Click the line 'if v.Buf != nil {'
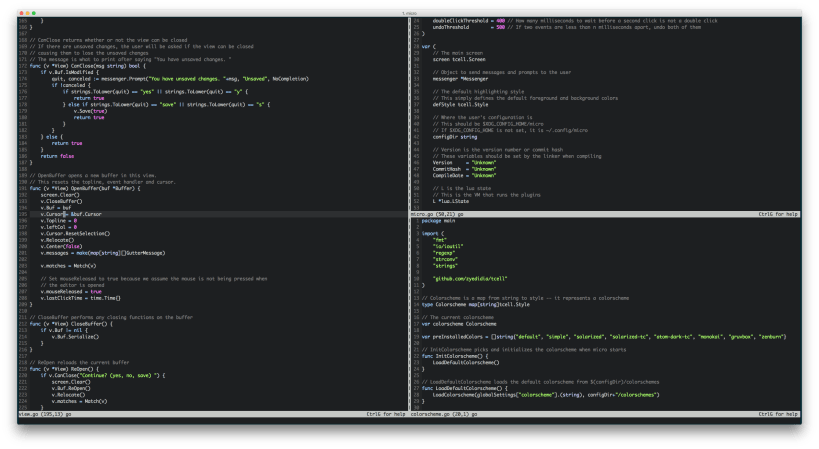Viewport: 819px width, 449px height. [x=64, y=330]
